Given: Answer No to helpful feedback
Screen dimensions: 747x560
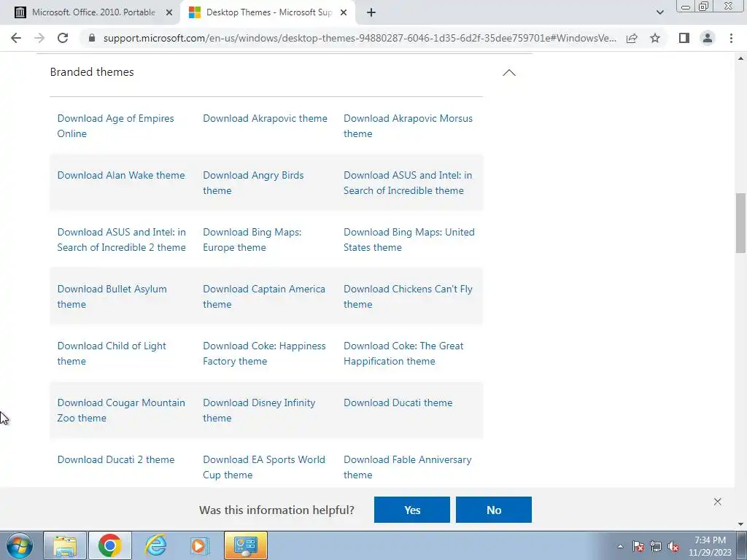Looking at the screenshot, I should 494,510.
